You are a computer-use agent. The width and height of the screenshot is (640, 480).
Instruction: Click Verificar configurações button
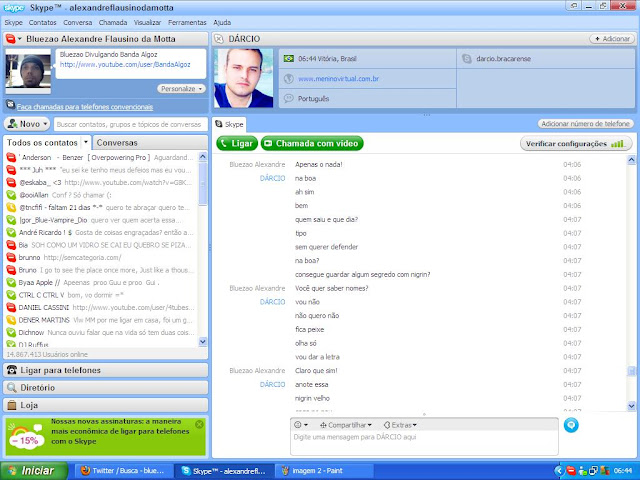576,144
